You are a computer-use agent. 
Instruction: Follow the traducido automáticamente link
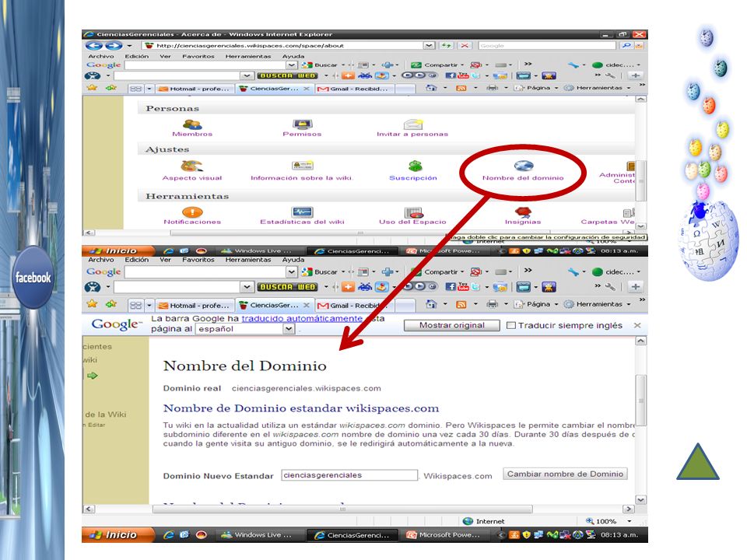302,318
